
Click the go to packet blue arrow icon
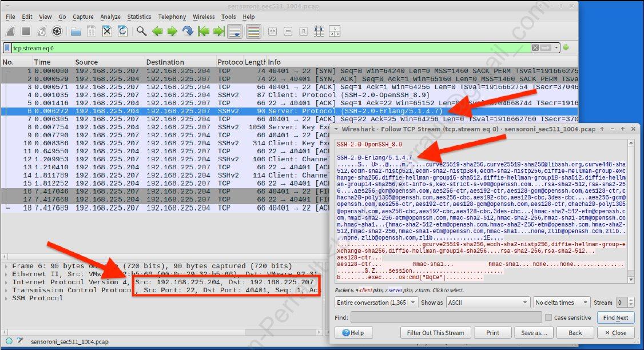point(188,31)
